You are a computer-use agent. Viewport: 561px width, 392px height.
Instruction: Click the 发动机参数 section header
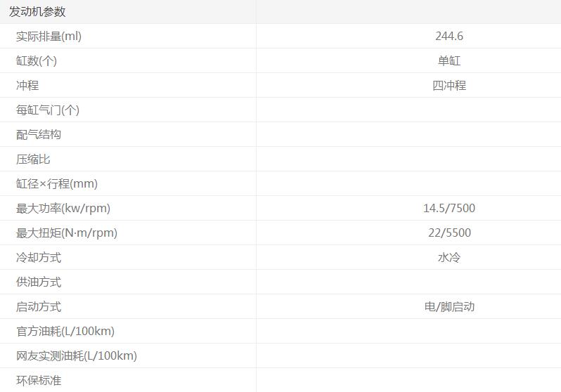coord(37,12)
